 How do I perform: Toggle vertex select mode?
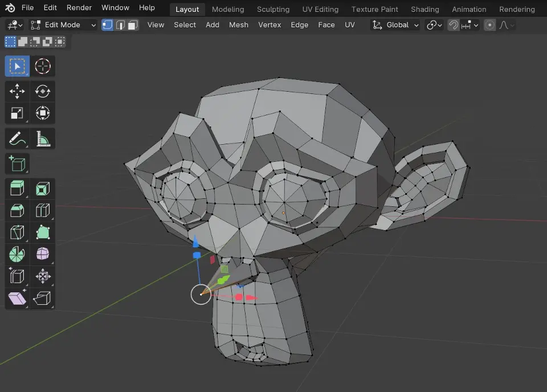(x=108, y=25)
